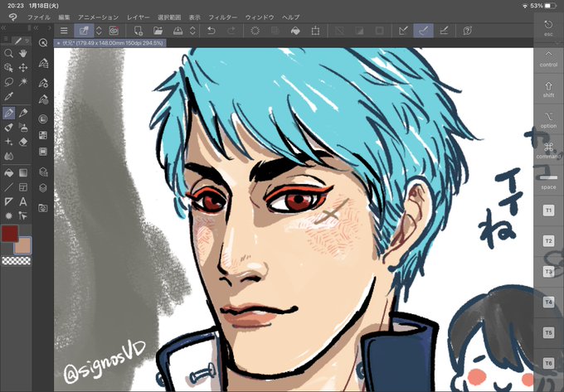Expand the arrows beside touch operation button
This screenshot has height=392, width=564.
tap(99, 31)
